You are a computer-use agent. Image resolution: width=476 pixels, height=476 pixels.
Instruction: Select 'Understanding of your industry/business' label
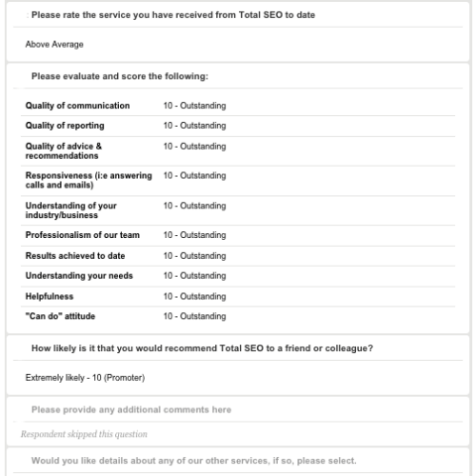[70, 210]
